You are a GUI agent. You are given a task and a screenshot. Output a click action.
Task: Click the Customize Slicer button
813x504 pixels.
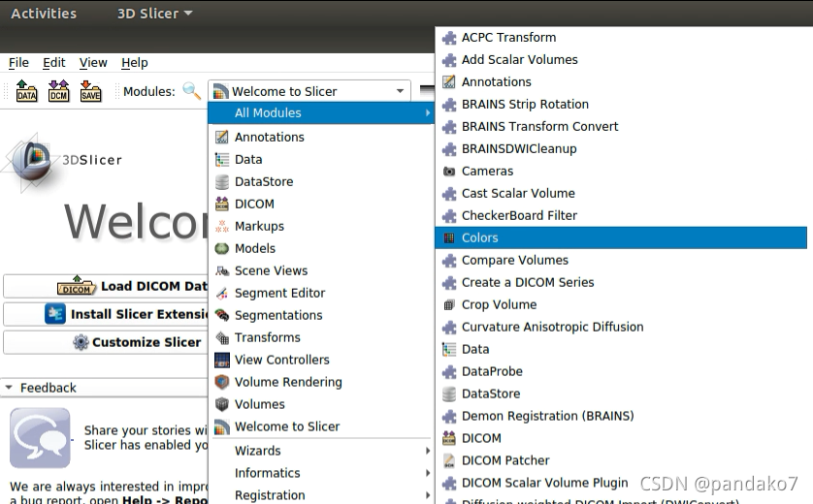(106, 342)
